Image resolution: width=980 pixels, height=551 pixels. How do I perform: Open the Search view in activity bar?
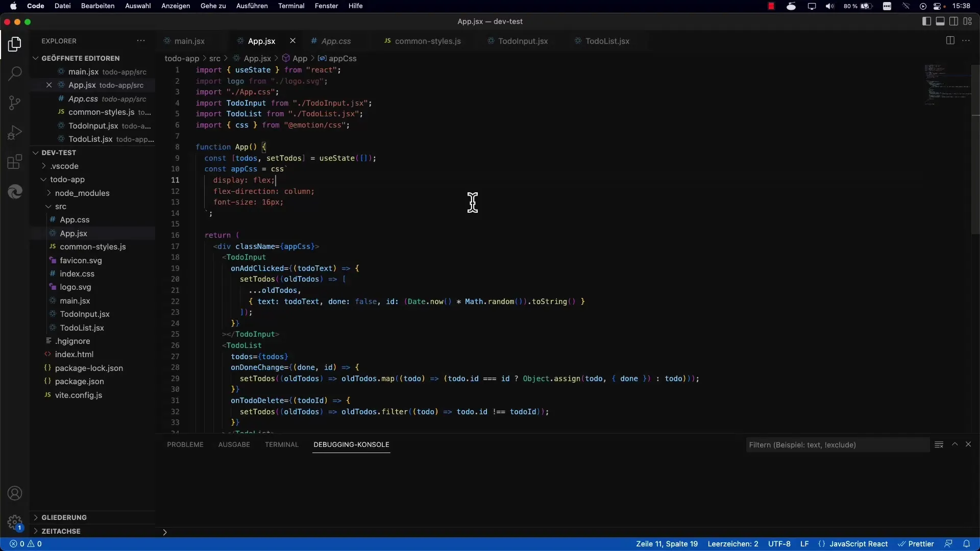(x=15, y=73)
